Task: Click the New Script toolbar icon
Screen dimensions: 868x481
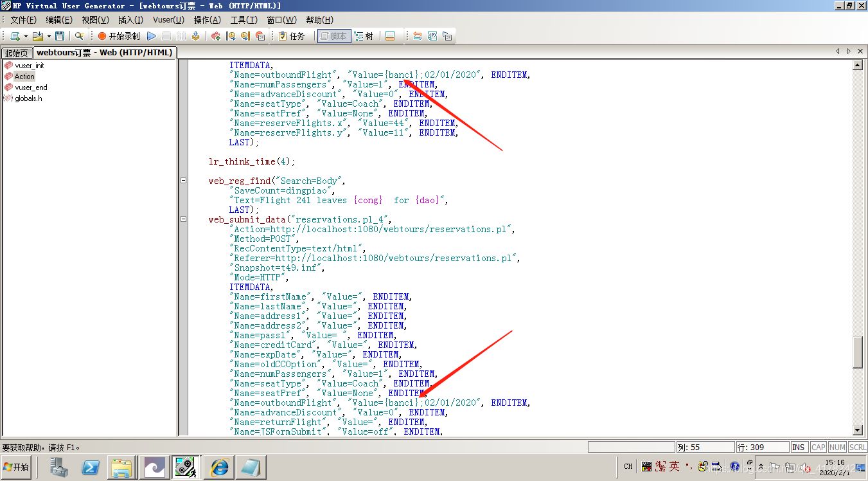Action: coord(15,36)
